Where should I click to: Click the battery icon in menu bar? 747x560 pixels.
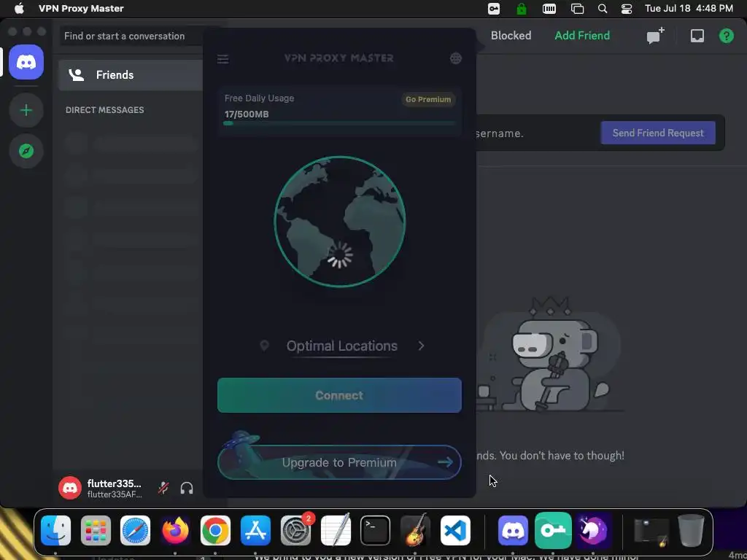(x=549, y=9)
